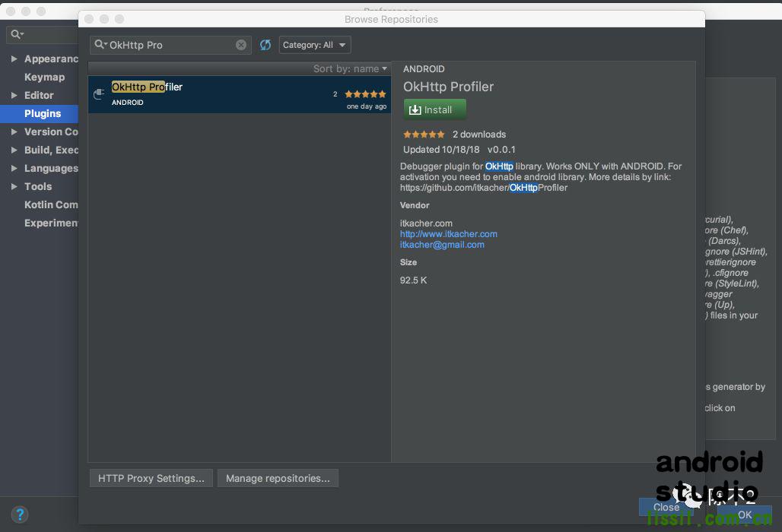Click into the OkHttp Pro search field

click(170, 45)
